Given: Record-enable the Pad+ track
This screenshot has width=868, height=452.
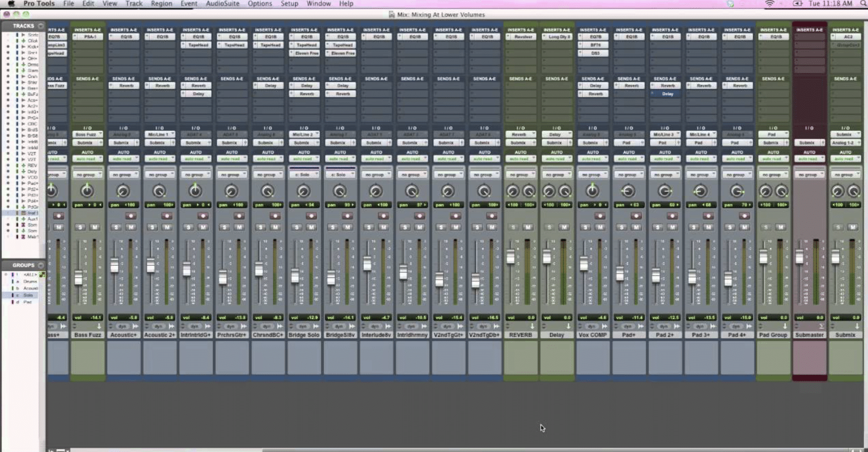Looking at the screenshot, I should (x=636, y=216).
